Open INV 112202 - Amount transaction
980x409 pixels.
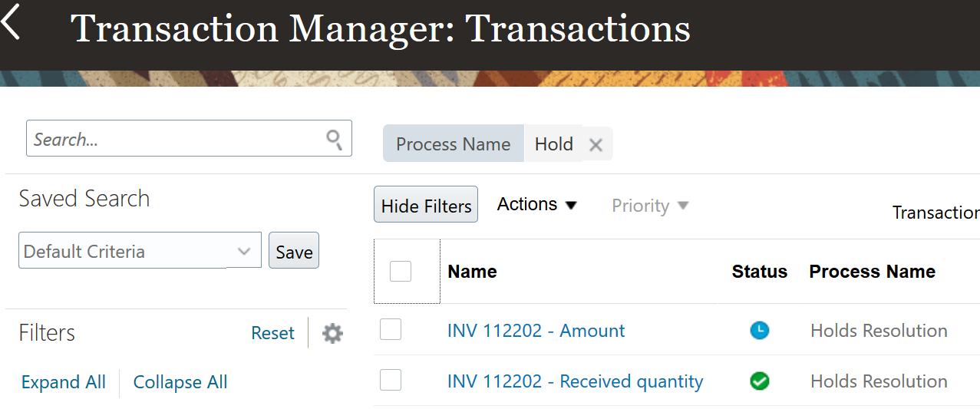pyautogui.click(x=536, y=331)
